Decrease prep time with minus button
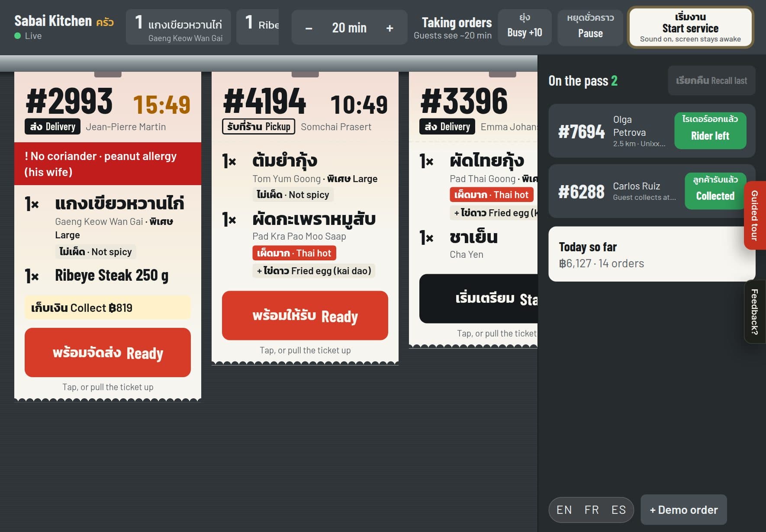This screenshot has width=766, height=532. tap(309, 28)
